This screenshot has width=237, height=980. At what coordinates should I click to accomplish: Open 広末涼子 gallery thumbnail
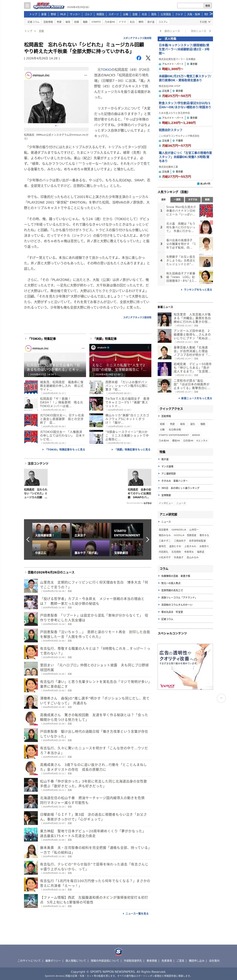[x=90, y=531]
